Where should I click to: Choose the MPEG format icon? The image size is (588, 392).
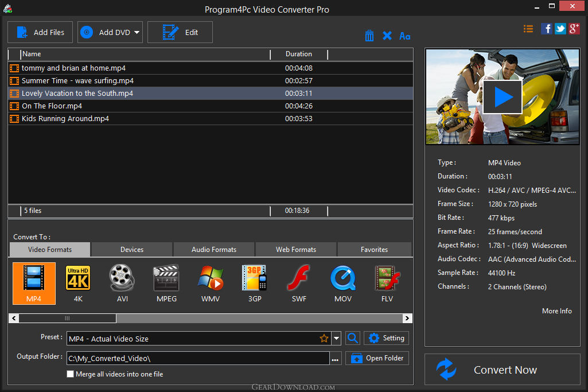[166, 283]
